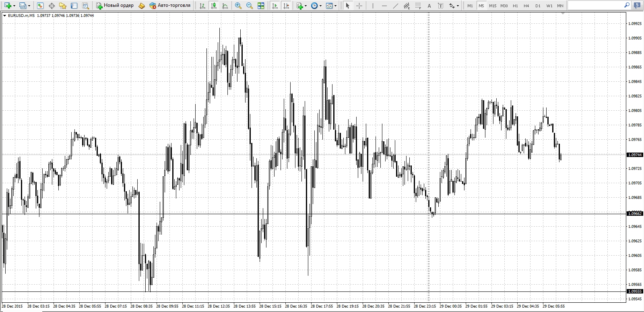Click the 1.09662 horizontal line label
This screenshot has width=644, height=312.
coord(635,214)
